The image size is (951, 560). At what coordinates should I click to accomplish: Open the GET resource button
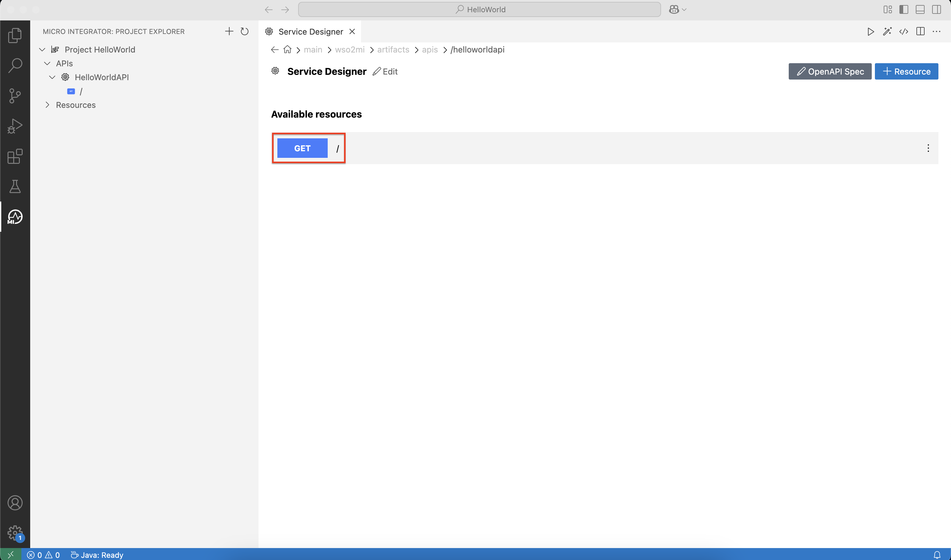tap(302, 148)
